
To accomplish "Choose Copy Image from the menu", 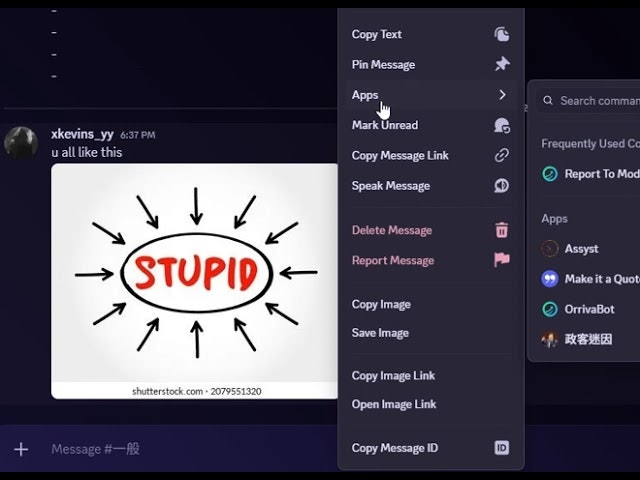I will click(431, 304).
